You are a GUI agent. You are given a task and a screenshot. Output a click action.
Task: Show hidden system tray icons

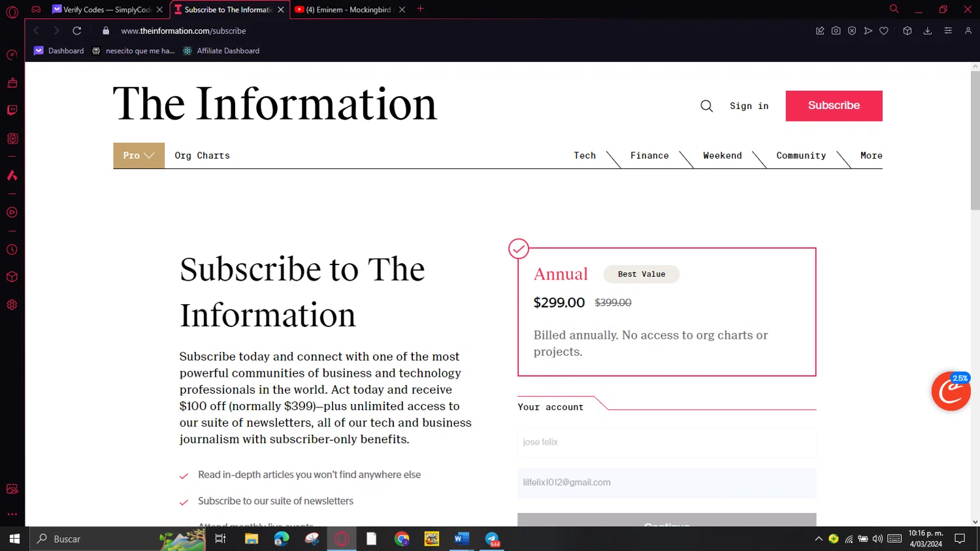tap(818, 539)
